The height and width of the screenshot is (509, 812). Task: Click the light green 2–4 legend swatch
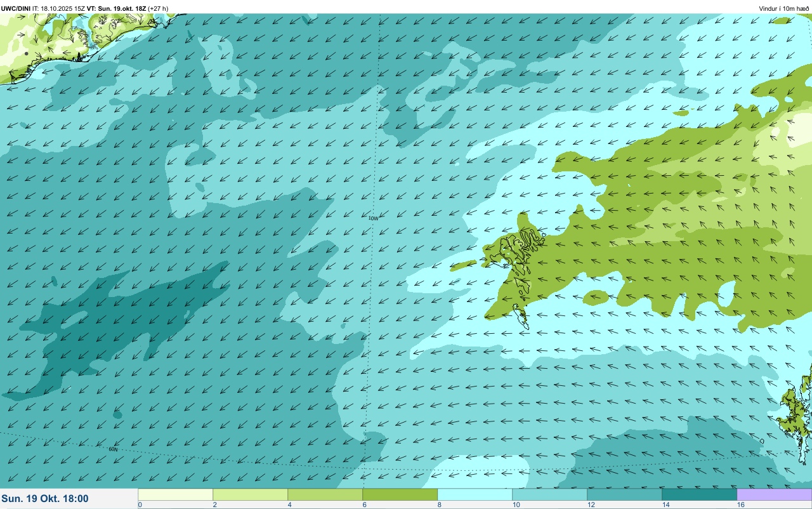[x=251, y=494]
